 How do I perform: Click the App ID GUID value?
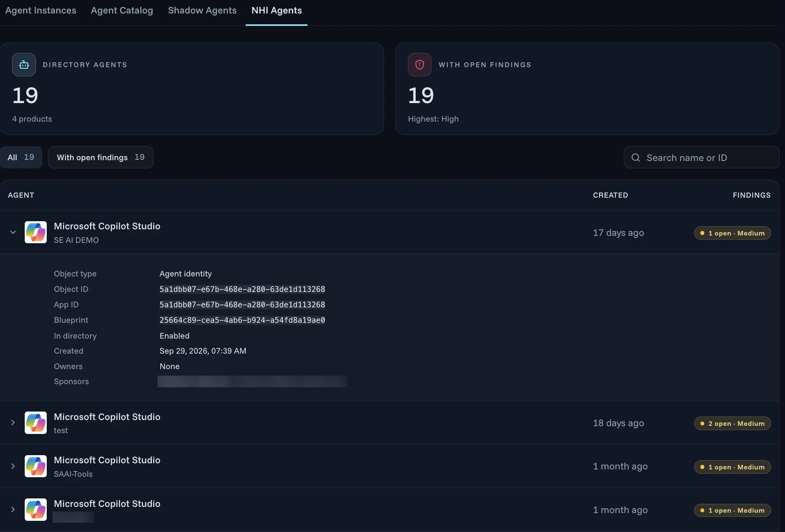point(242,305)
